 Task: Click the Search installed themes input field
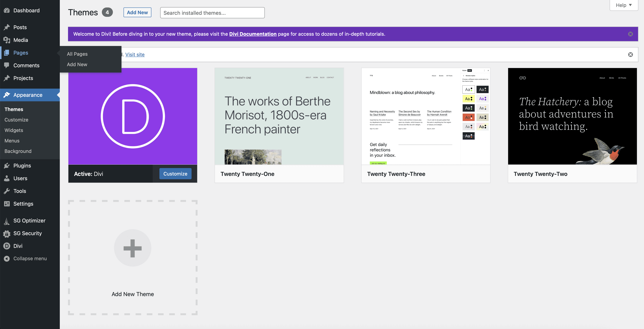(212, 12)
